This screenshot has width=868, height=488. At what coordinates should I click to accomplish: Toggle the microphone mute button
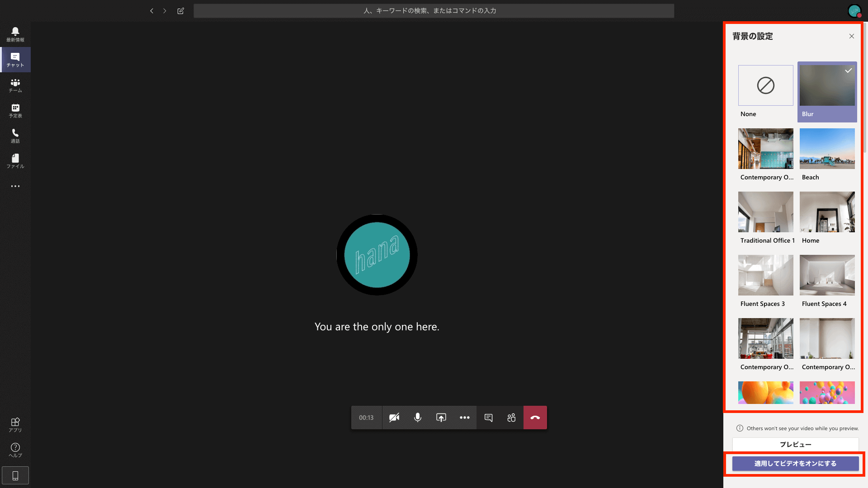(417, 417)
